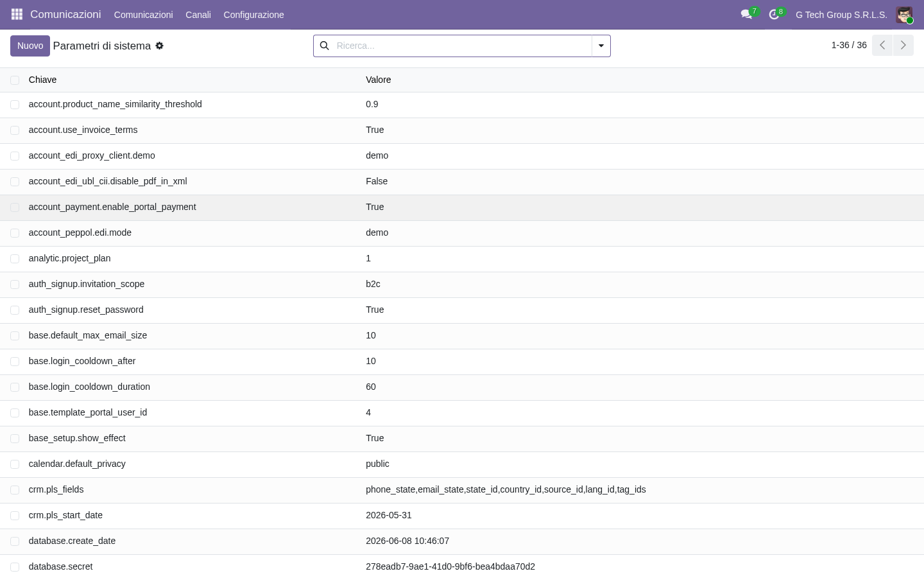This screenshot has height=578, width=924.
Task: Click the Comunicazioni app title
Action: point(65,14)
